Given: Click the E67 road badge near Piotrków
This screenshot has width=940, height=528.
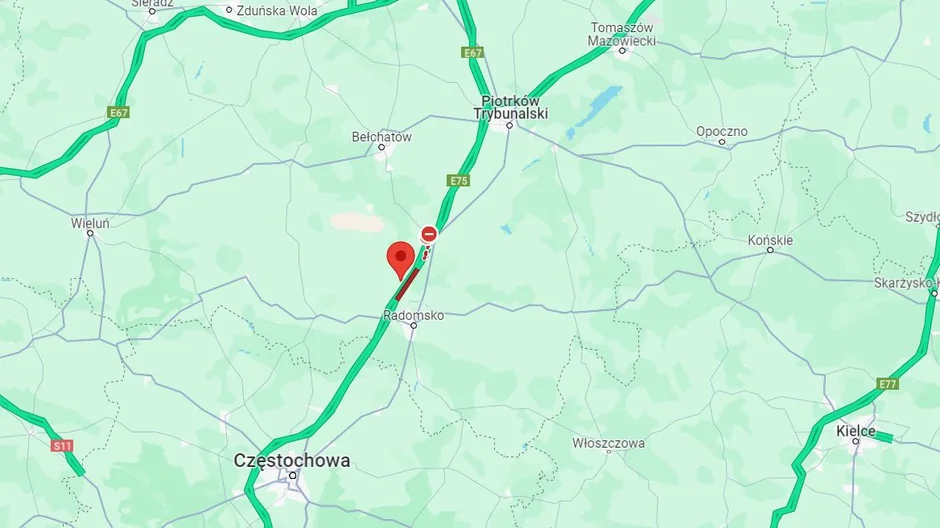Looking at the screenshot, I should (x=472, y=53).
